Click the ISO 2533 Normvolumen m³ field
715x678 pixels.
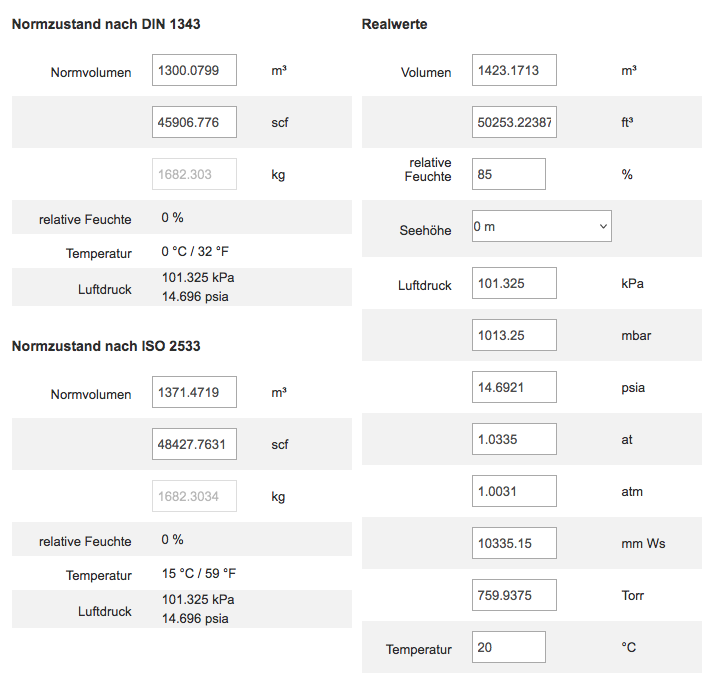coord(194,392)
